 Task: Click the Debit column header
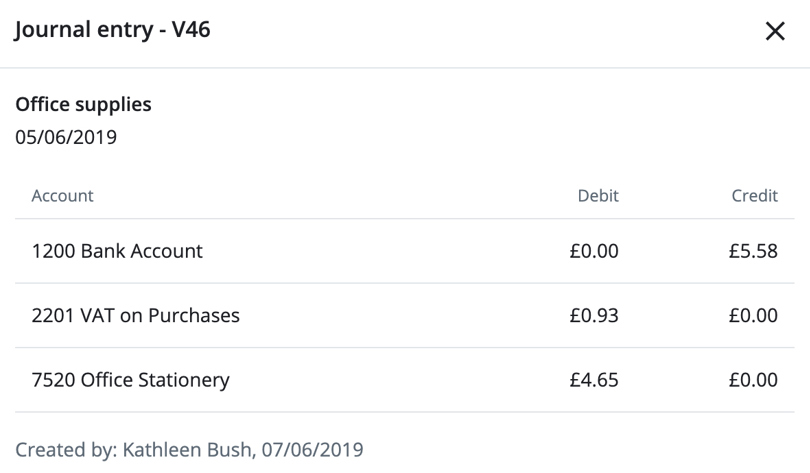coord(598,196)
